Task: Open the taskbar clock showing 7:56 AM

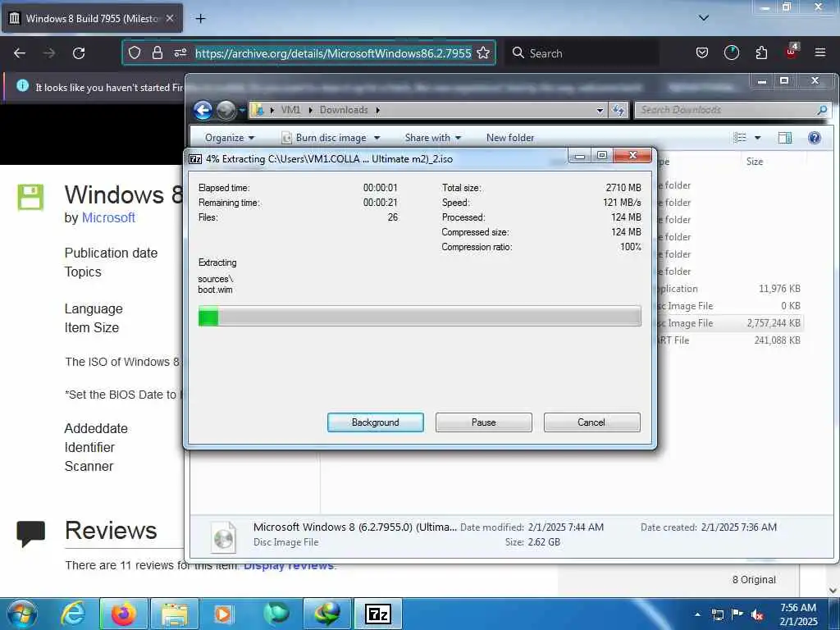Action: coord(797,614)
